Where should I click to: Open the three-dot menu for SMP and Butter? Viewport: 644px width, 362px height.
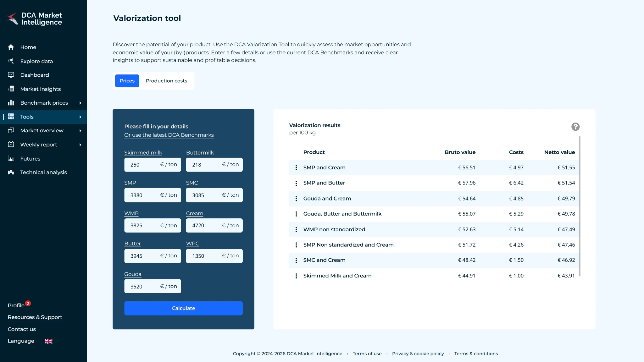pos(296,183)
